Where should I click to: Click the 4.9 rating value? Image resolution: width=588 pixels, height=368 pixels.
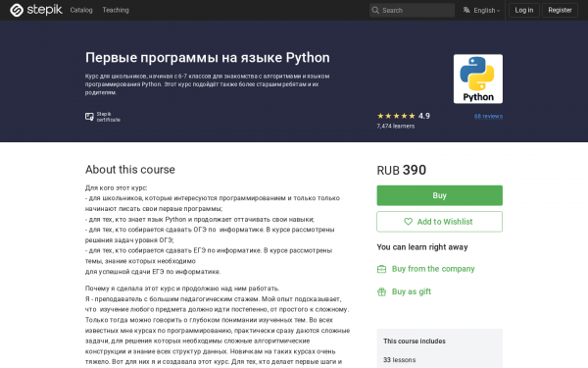coord(424,116)
